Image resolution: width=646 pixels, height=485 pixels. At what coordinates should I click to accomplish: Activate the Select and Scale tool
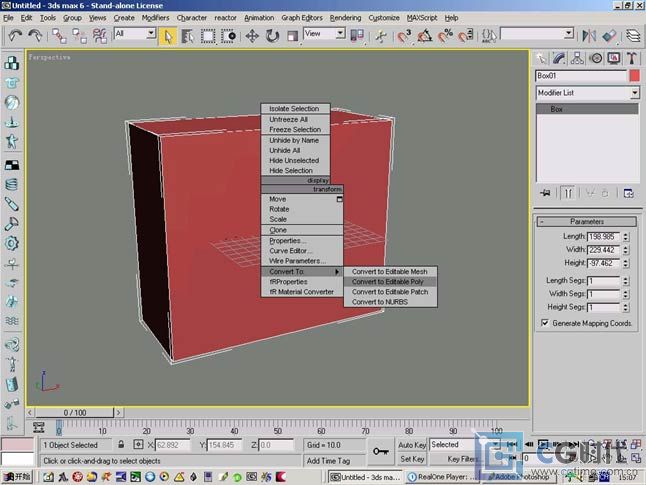point(292,36)
